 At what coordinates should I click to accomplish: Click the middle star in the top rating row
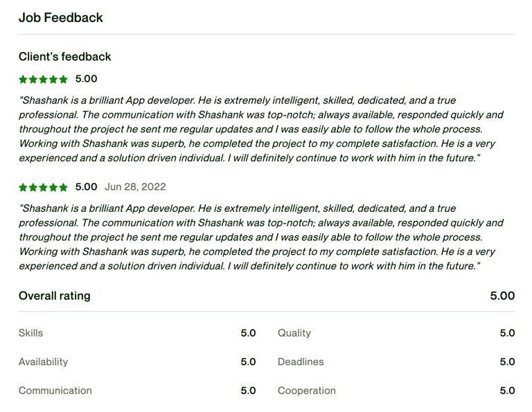[x=44, y=80]
